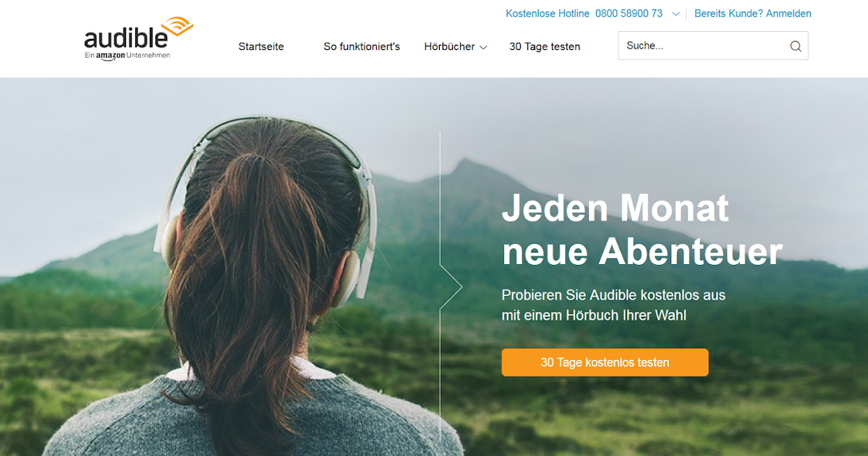This screenshot has height=456, width=868.
Task: Click the Probieren Sie Audible kostenlos subtitle text
Action: 613,305
